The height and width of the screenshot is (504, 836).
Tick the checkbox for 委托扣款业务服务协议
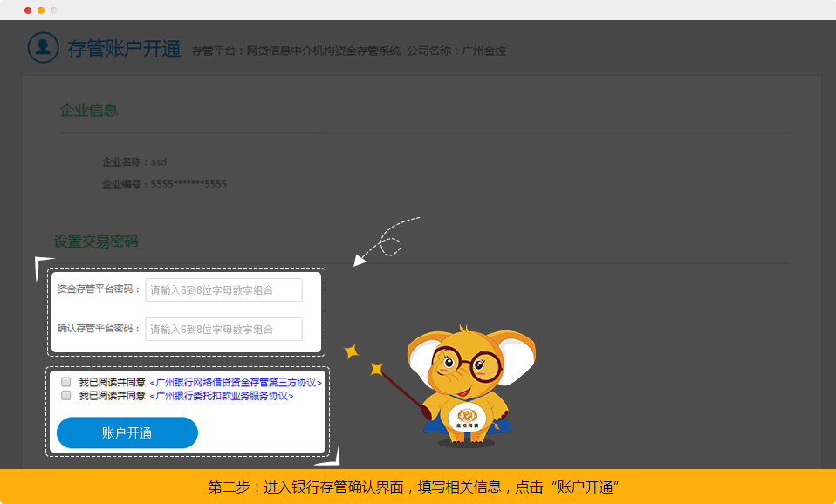coord(66,395)
